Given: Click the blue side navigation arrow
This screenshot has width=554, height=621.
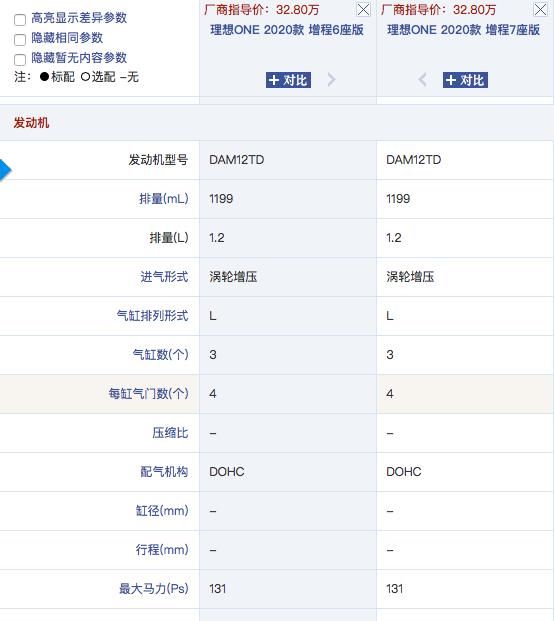Looking at the screenshot, I should (5, 170).
